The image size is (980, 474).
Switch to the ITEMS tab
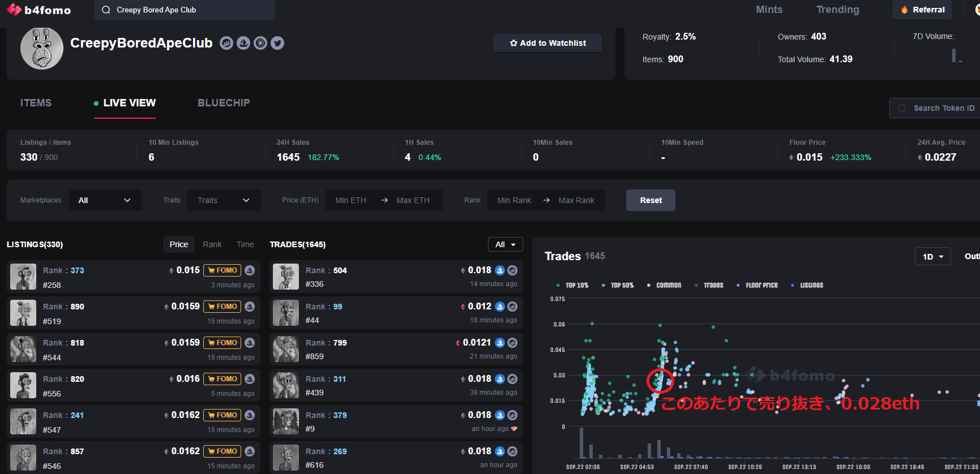[x=36, y=103]
